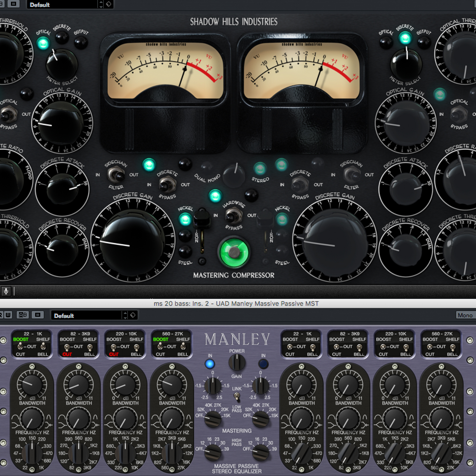The image size is (476, 476).
Task: Click the microphone icon below the compressor
Action: tap(5, 291)
